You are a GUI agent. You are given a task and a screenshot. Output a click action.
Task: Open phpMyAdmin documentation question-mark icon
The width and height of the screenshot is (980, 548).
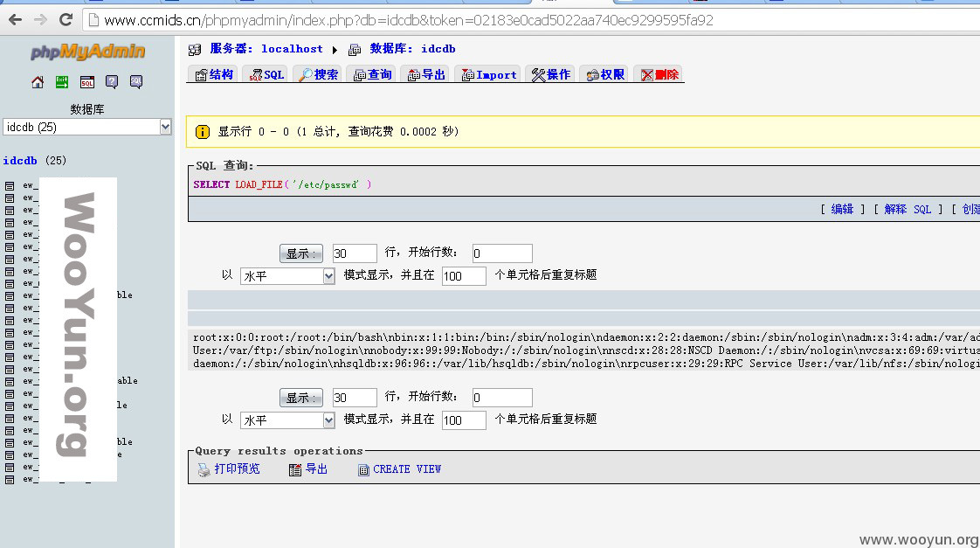[x=111, y=82]
